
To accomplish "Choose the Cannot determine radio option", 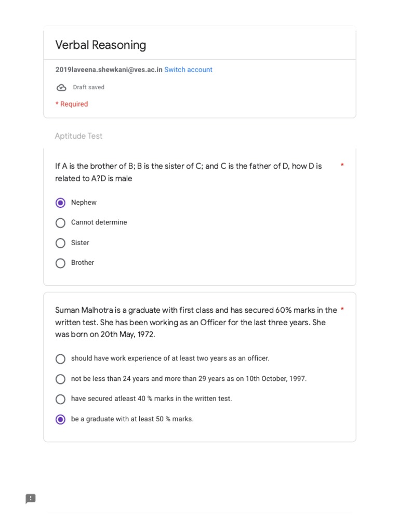I will click(60, 223).
